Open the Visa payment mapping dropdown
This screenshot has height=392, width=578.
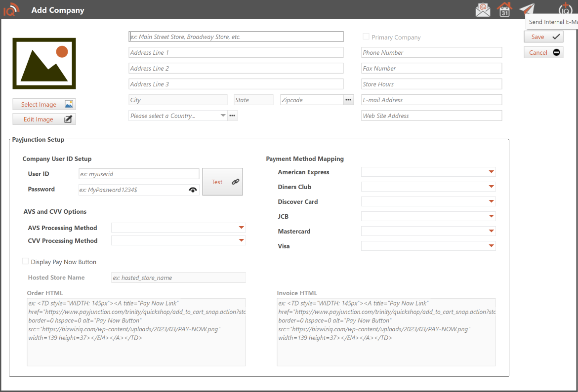point(428,246)
